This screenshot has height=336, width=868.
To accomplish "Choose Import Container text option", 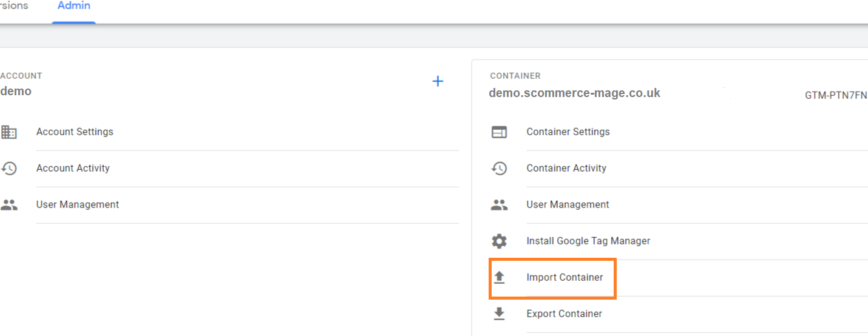I will (x=565, y=277).
